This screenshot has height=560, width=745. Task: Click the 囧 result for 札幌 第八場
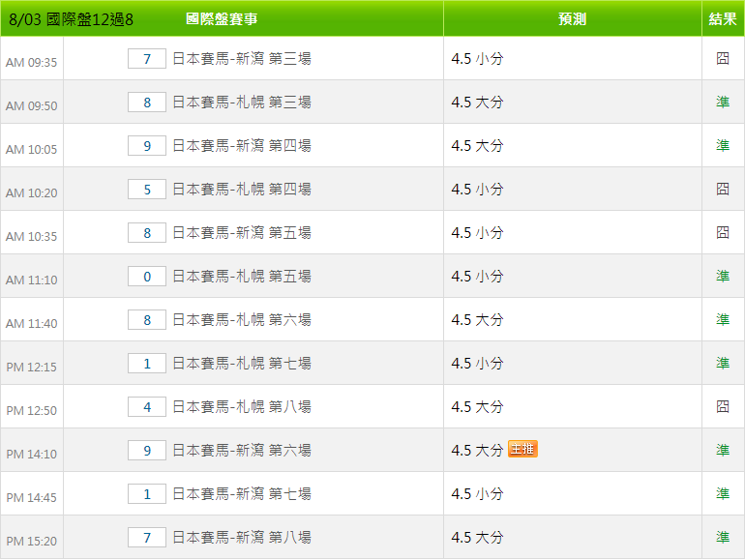click(x=723, y=406)
